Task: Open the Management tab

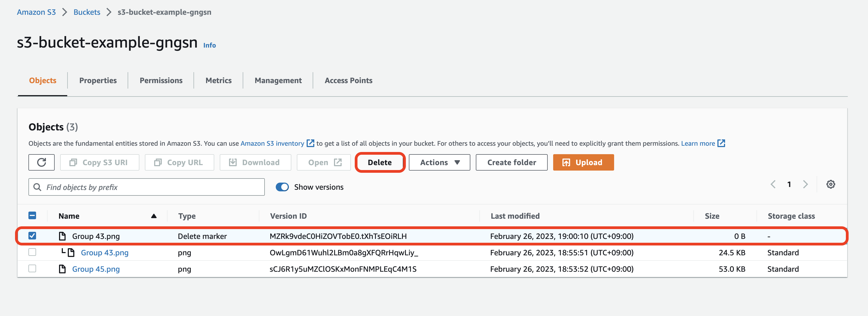Action: [278, 81]
